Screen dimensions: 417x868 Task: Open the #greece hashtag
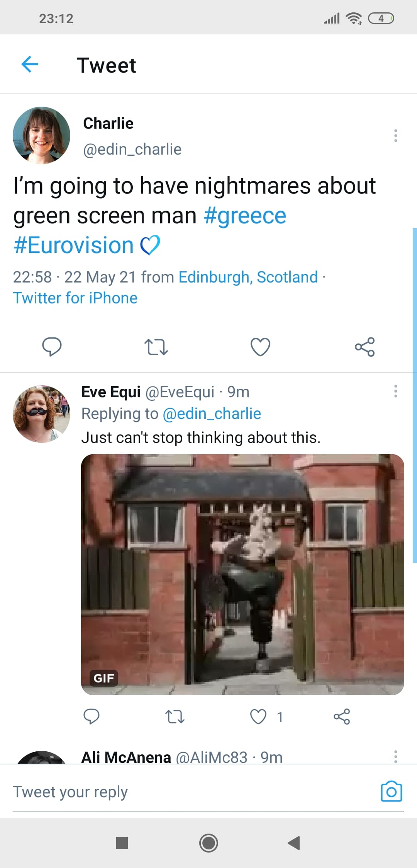pos(245,216)
